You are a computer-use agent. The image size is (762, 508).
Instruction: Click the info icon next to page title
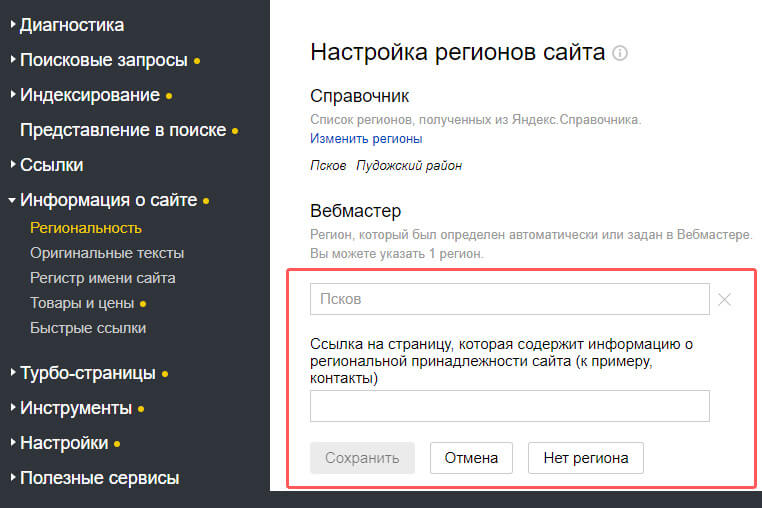[620, 53]
